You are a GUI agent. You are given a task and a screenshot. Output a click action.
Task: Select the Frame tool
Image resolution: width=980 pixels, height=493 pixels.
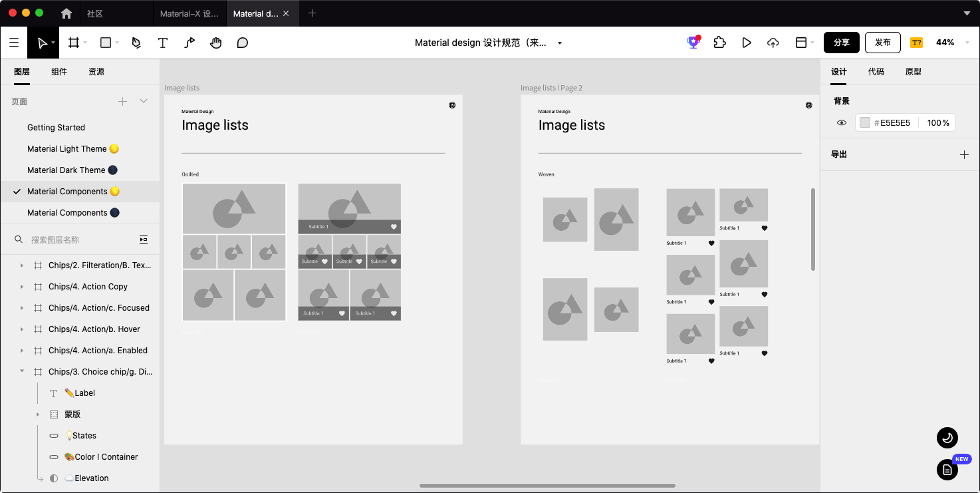tap(74, 43)
